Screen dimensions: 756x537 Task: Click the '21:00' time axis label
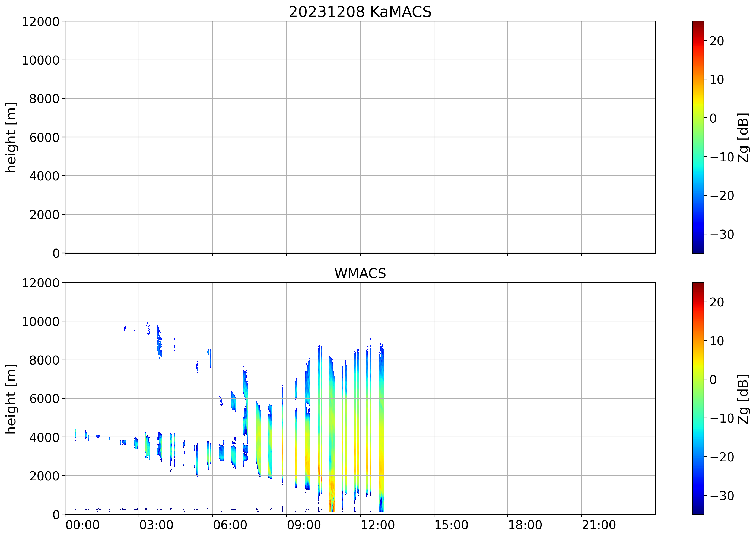click(x=599, y=525)
